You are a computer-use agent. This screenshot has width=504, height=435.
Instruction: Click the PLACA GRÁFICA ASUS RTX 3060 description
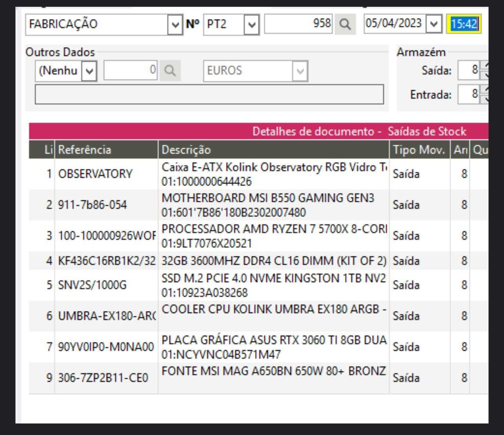pos(274,347)
